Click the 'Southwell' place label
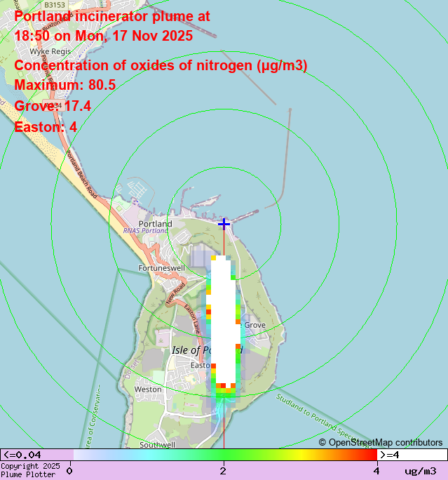This screenshot has height=480, width=448. tap(158, 445)
